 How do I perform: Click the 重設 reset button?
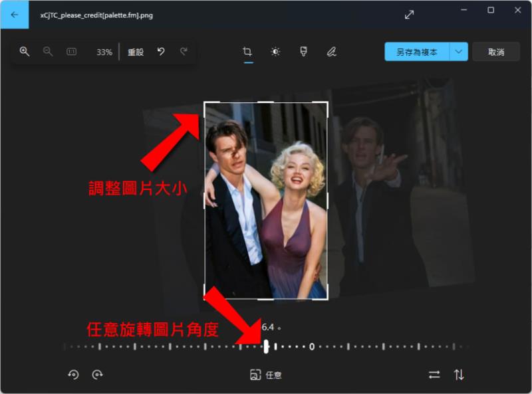pyautogui.click(x=136, y=52)
